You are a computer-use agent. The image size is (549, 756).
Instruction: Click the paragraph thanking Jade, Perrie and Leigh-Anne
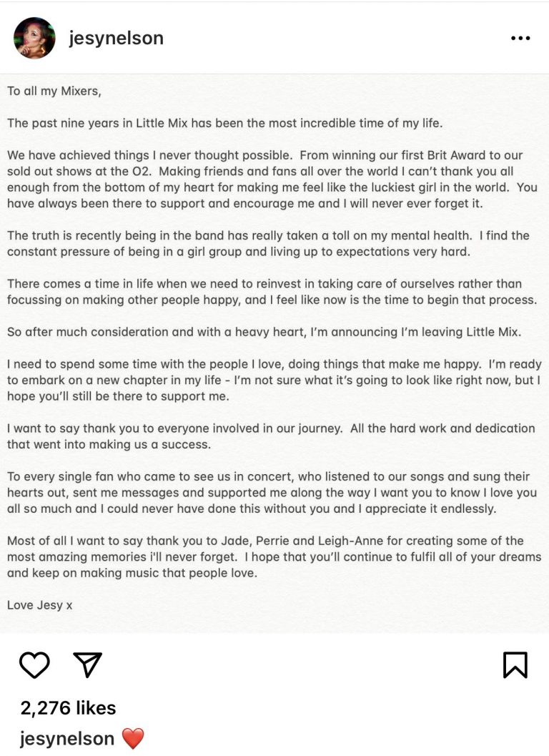(x=272, y=556)
